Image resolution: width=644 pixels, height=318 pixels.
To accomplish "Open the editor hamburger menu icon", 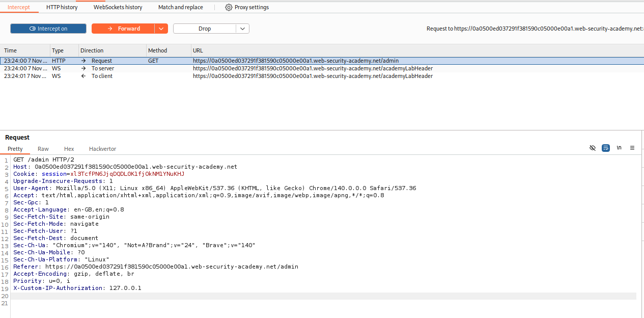I will pos(632,148).
